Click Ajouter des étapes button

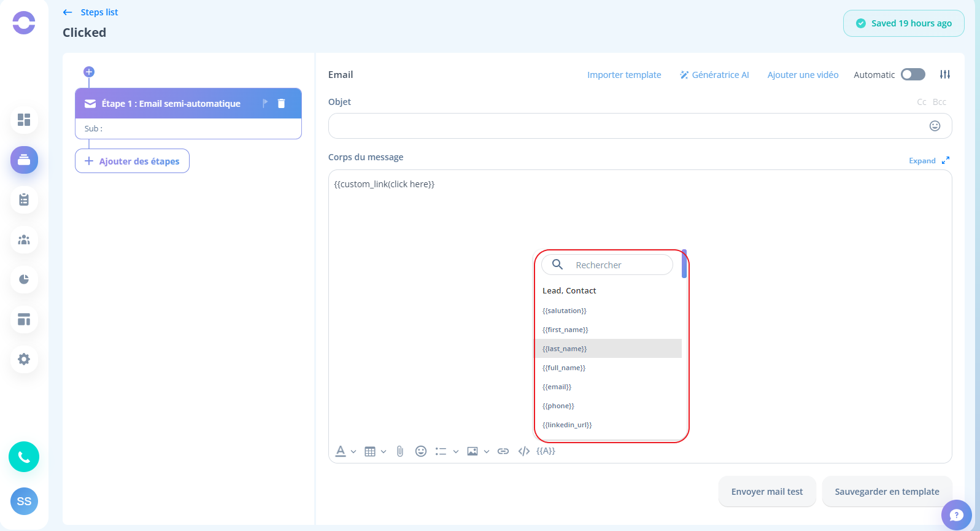[132, 161]
